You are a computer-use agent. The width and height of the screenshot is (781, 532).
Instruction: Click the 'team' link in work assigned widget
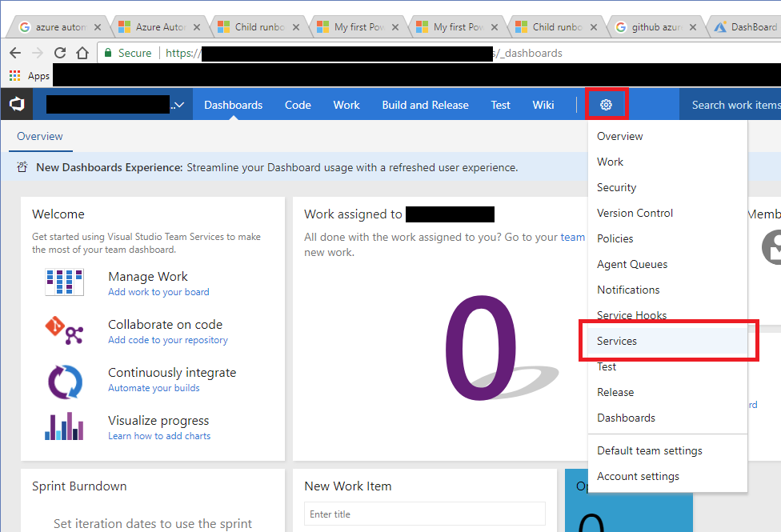(572, 237)
